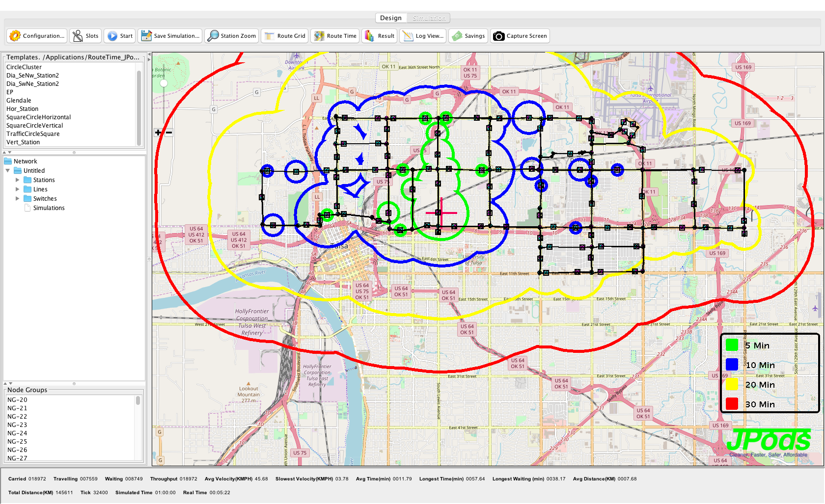Screen dimensions: 825x504
Task: Click the green 5 Min legend swatch
Action: 732,345
